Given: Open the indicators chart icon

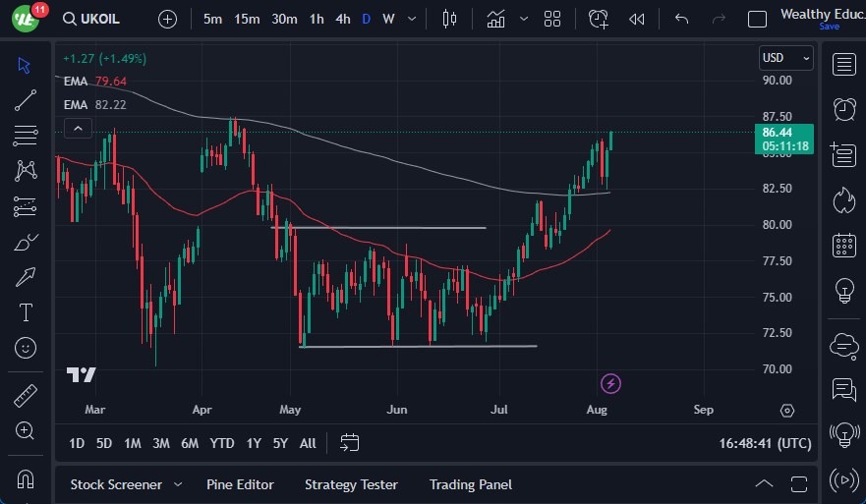Looking at the screenshot, I should coord(495,19).
